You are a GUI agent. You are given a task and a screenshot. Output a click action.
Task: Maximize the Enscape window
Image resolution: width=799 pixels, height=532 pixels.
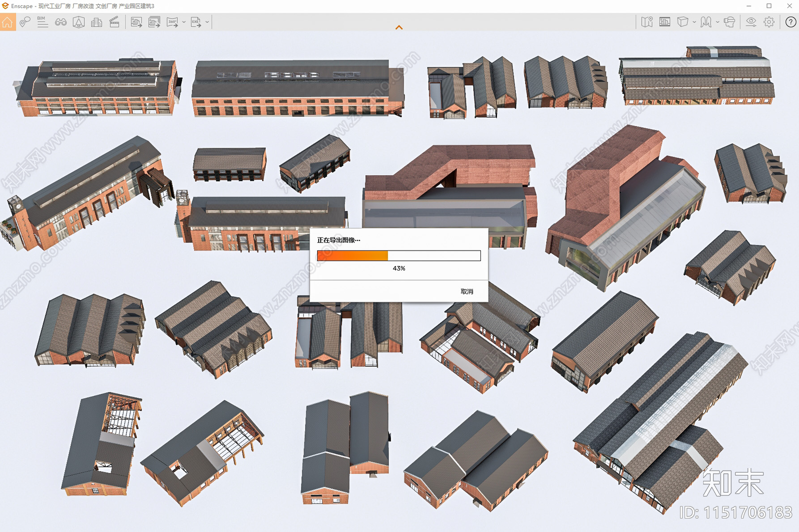click(x=769, y=6)
